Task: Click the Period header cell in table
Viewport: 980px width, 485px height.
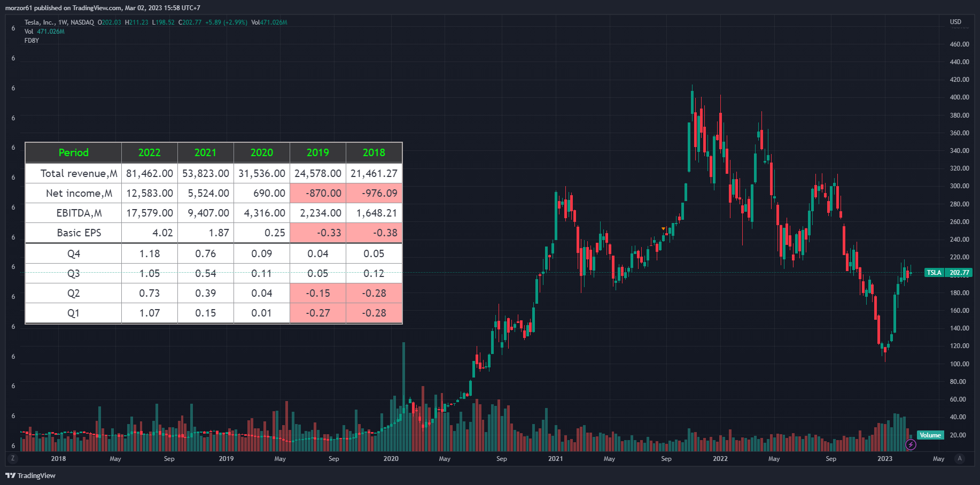Action: click(74, 152)
